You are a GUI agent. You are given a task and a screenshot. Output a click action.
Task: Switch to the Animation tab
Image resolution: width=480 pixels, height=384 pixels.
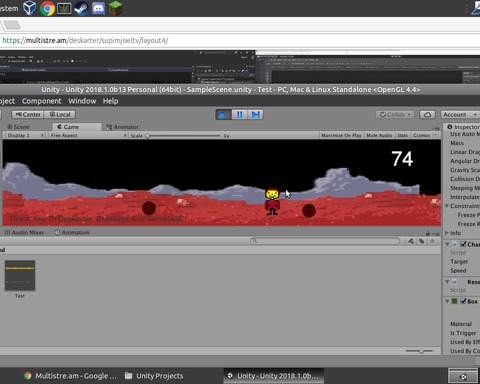tap(72, 232)
